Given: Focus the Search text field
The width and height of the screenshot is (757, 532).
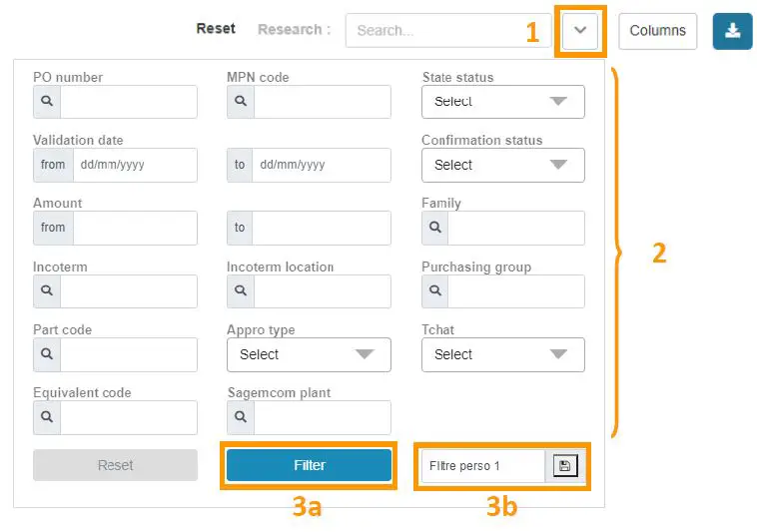Looking at the screenshot, I should coord(447,31).
